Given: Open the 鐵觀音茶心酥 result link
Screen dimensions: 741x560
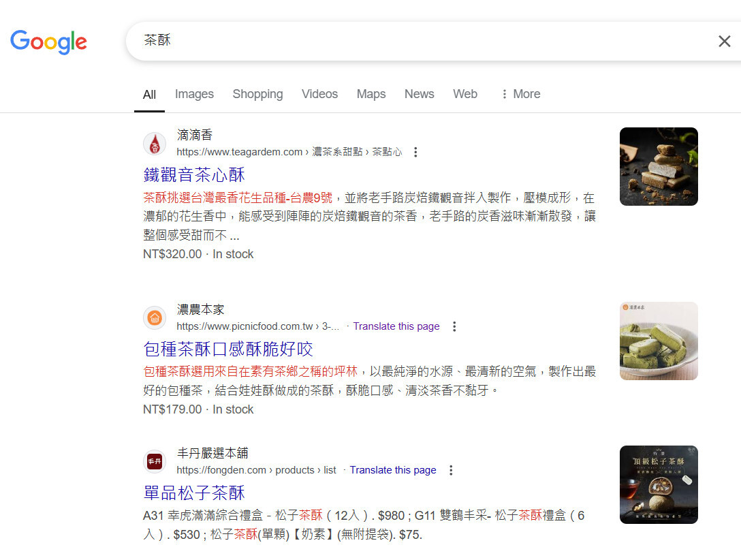Looking at the screenshot, I should pos(194,174).
